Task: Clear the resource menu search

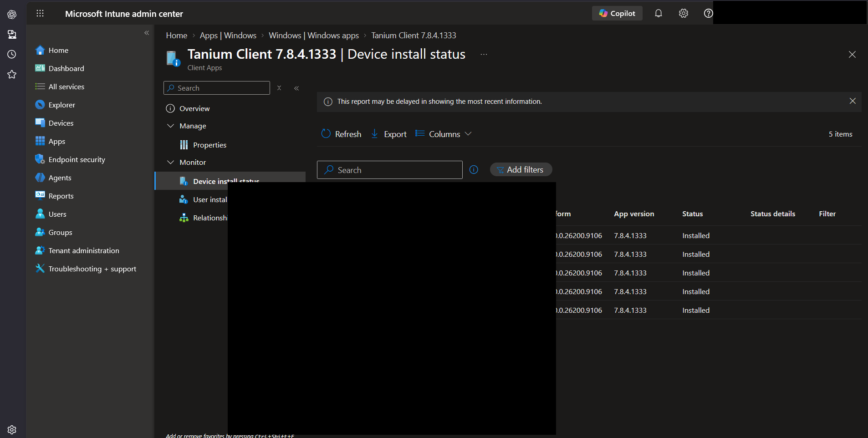Action: click(x=279, y=88)
